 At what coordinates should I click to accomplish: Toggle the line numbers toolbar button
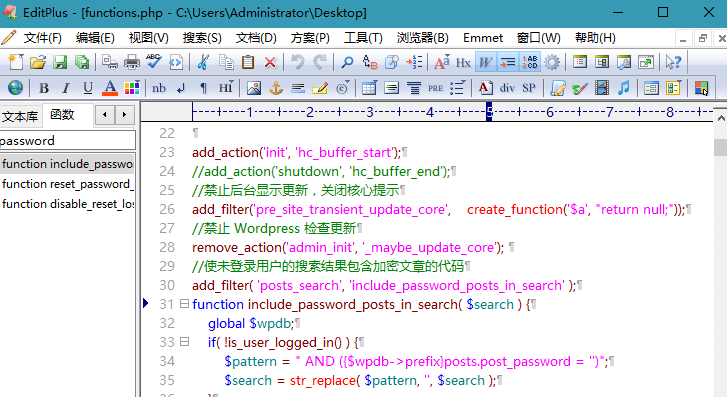pyautogui.click(x=530, y=62)
